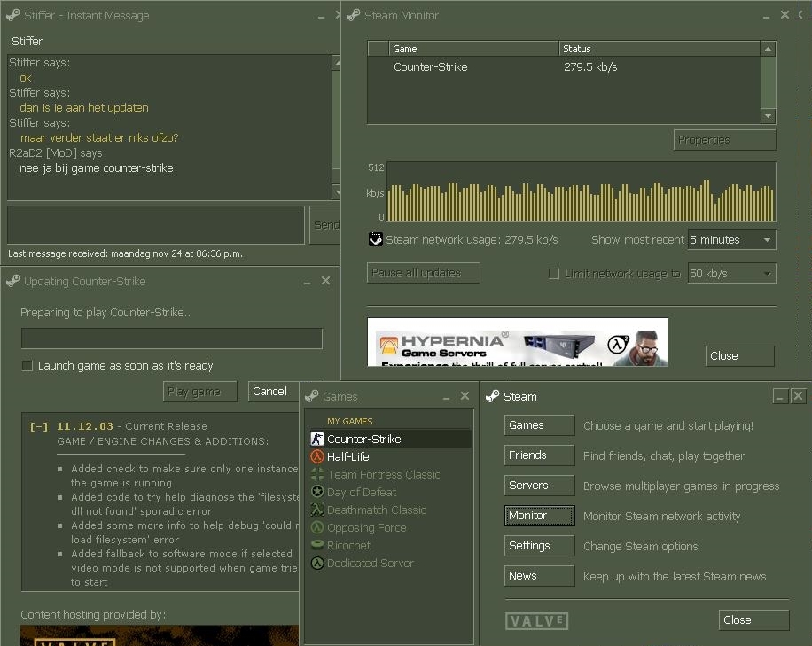
Task: Select Opposing Force in Games list
Action: (x=390, y=527)
